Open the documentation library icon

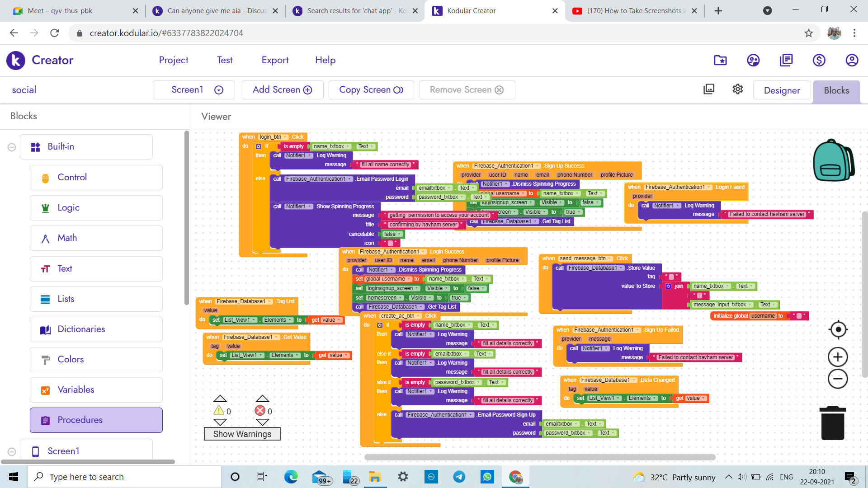786,60
